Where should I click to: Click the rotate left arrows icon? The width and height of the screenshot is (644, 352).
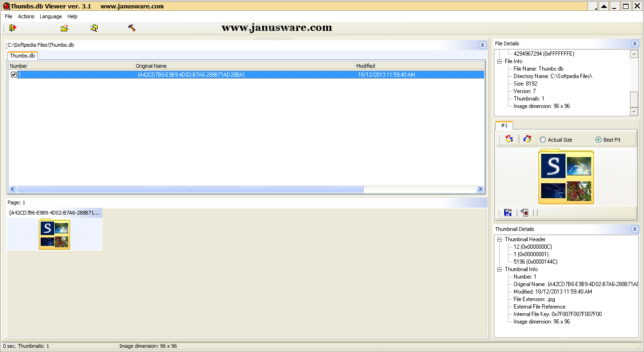tap(509, 139)
